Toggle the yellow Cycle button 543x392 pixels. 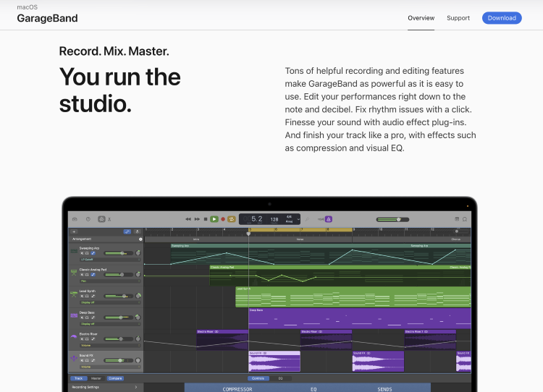(x=232, y=219)
